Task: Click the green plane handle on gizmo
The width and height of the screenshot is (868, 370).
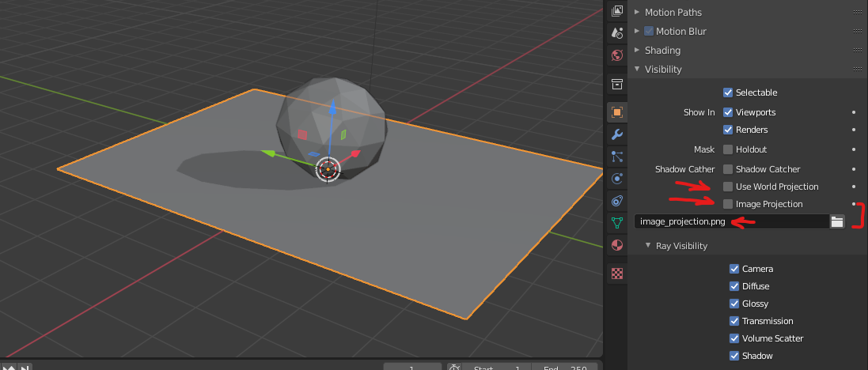Action: tap(343, 134)
